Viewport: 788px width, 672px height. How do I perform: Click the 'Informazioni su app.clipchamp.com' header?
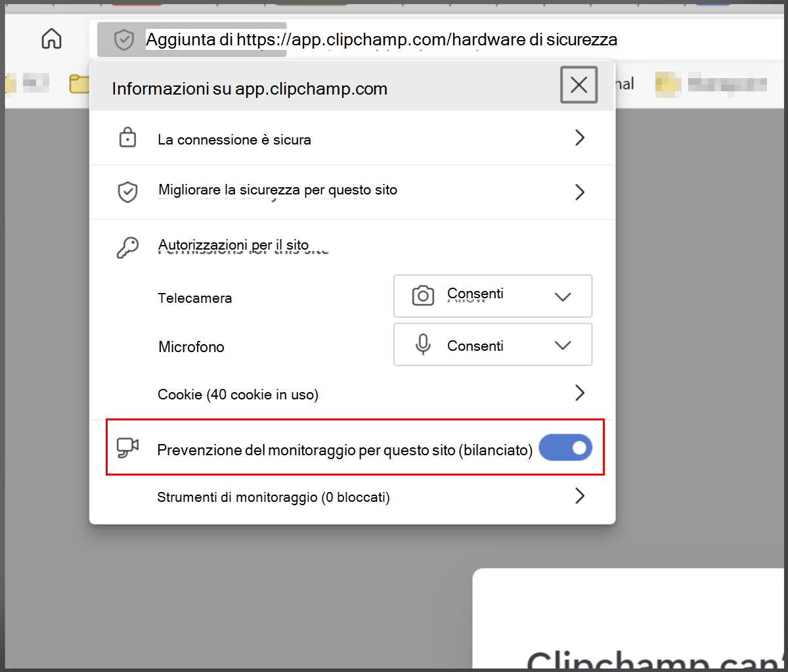click(250, 89)
